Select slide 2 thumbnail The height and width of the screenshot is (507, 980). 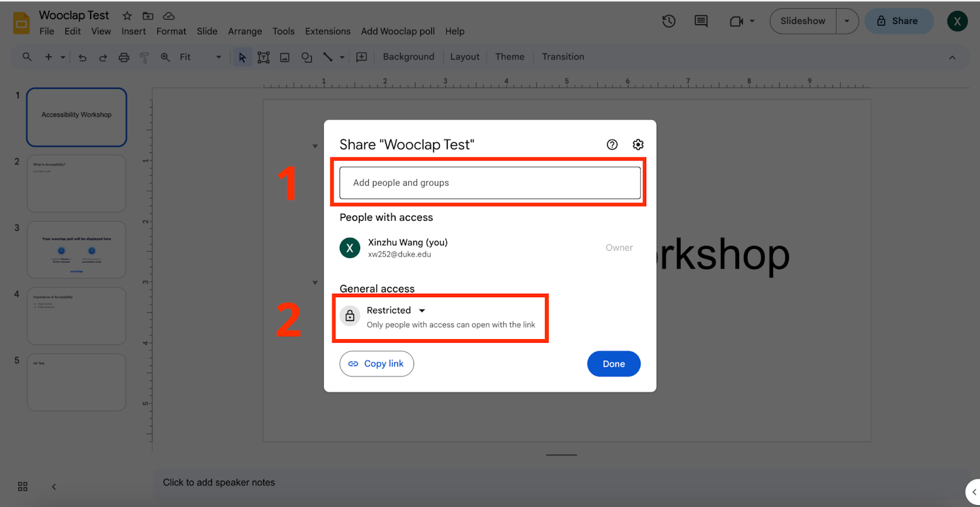[77, 183]
